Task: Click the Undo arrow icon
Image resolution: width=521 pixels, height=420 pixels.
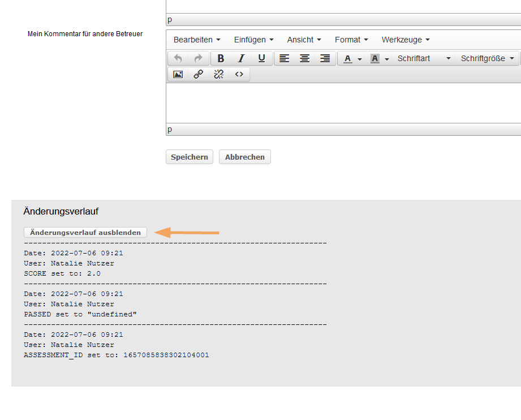Action: (178, 58)
